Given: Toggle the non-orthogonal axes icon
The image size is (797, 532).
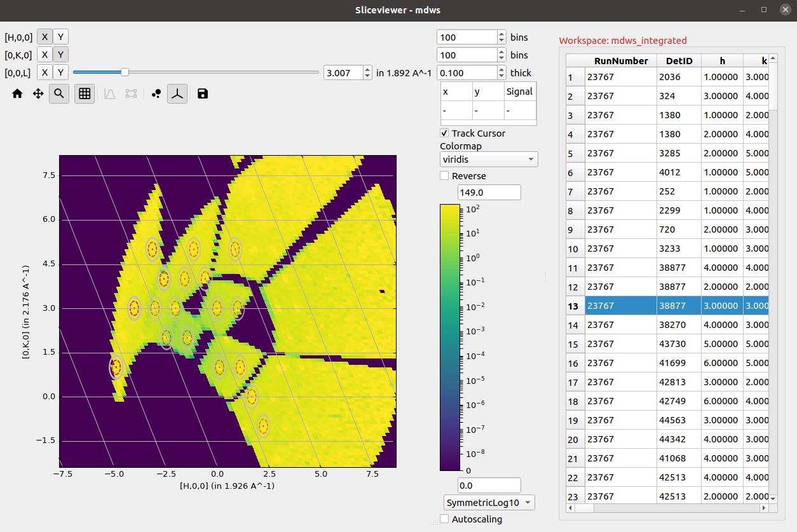Looking at the screenshot, I should pos(178,94).
